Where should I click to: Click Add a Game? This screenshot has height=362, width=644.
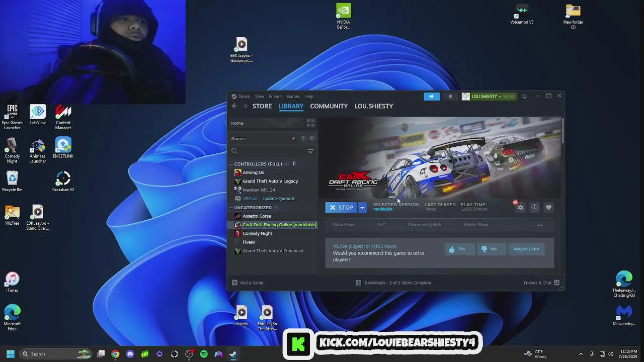pyautogui.click(x=248, y=283)
